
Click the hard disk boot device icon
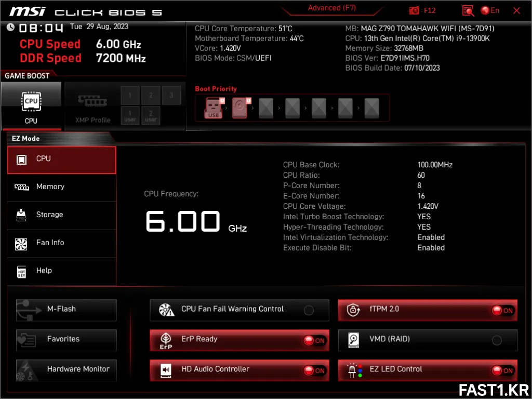(x=241, y=108)
